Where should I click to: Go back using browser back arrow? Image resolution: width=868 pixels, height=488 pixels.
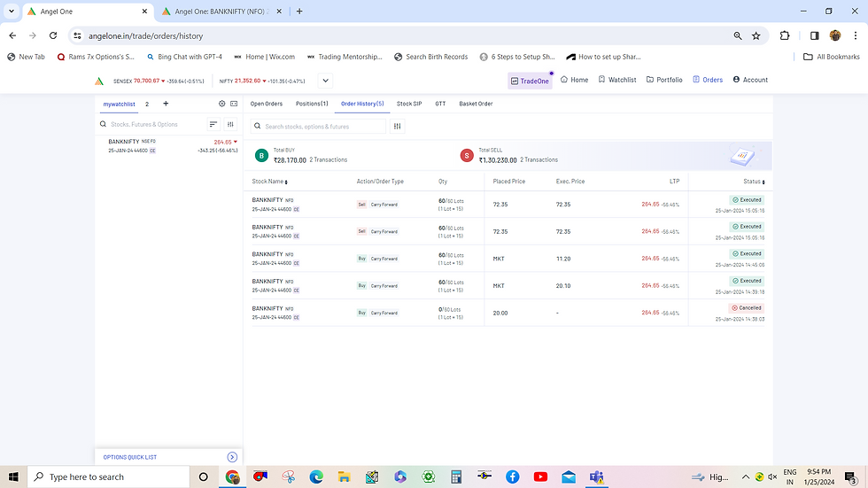[12, 35]
